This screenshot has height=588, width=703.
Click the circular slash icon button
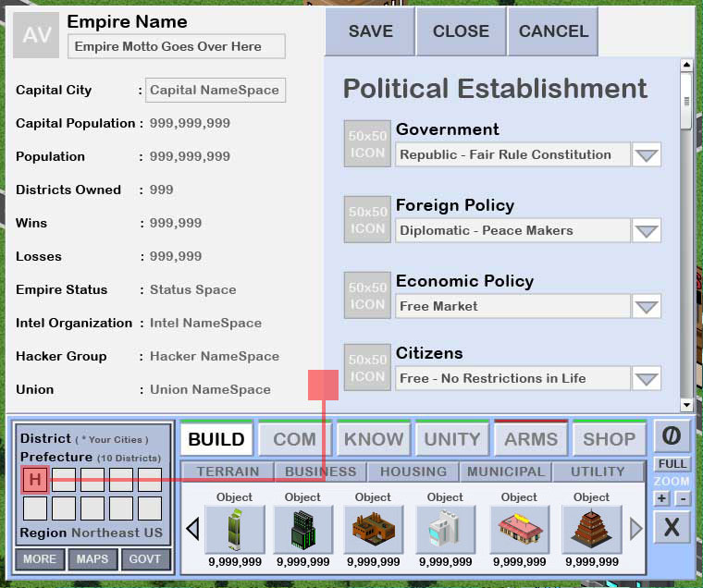click(672, 436)
